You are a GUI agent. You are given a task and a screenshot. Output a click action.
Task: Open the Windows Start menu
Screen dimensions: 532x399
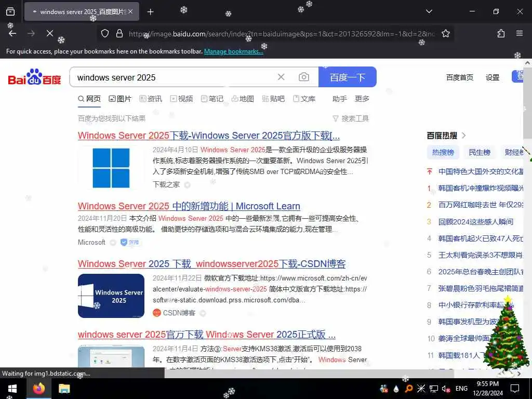pos(12,389)
